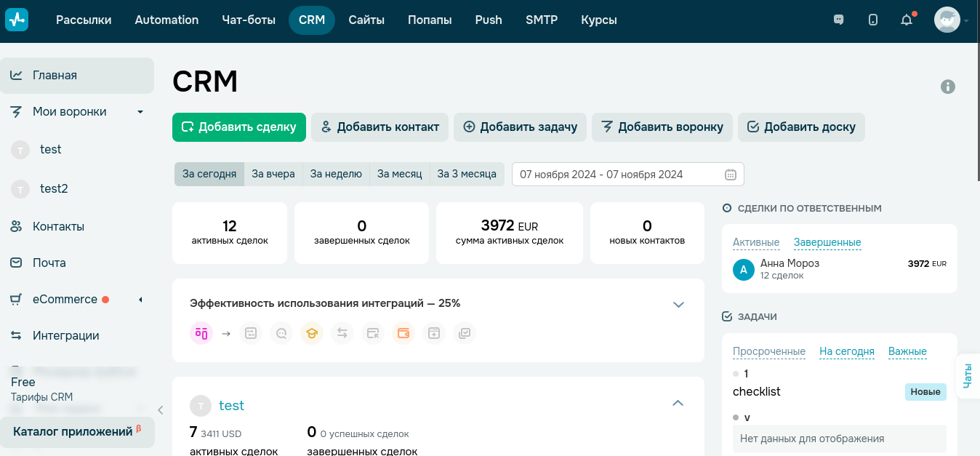Open the Automation top menu item
Screen dimensions: 980x456
click(x=166, y=20)
